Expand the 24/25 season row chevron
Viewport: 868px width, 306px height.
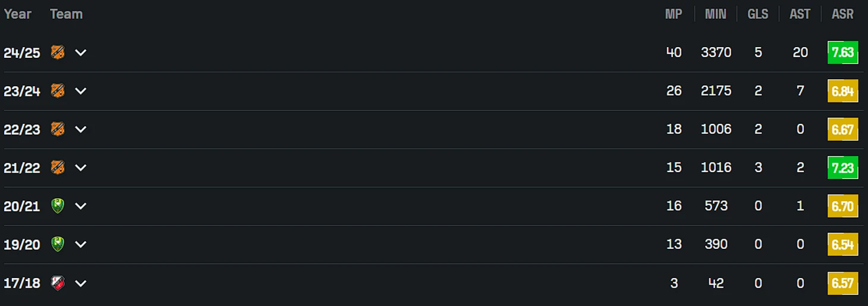81,52
